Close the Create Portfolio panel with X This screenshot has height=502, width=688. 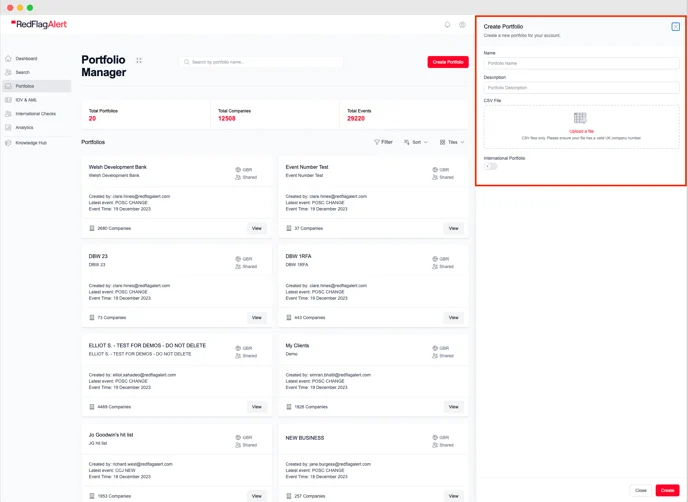[675, 26]
